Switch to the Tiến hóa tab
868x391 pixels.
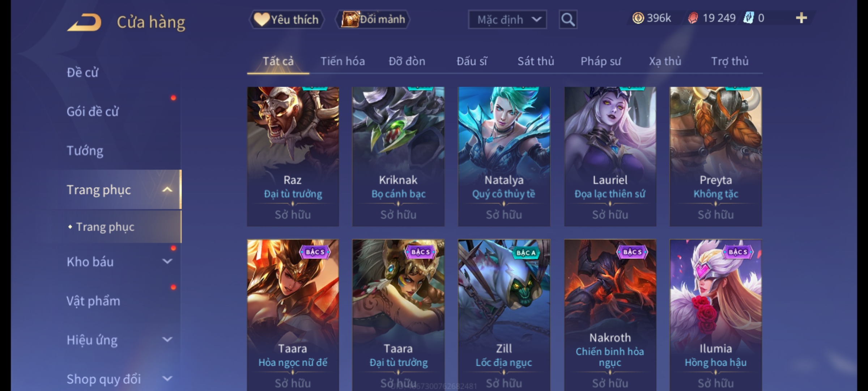342,61
